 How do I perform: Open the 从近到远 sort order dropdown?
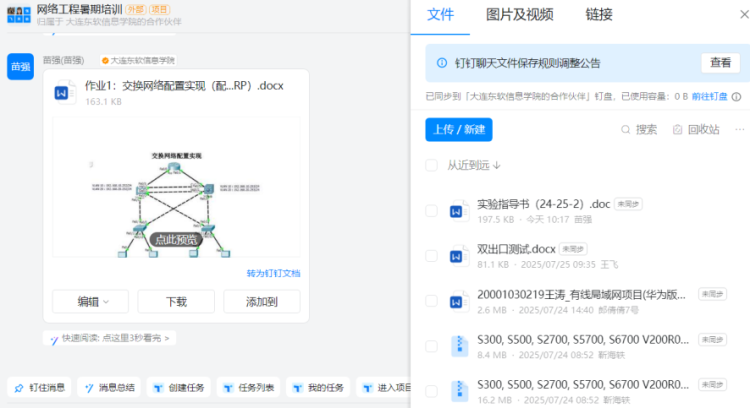[x=474, y=165]
